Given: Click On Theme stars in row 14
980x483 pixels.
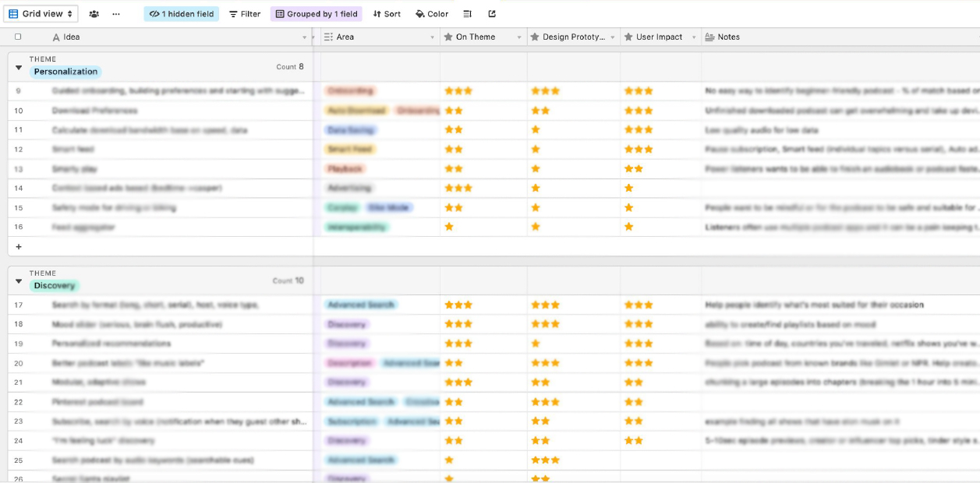Looking at the screenshot, I should click(458, 189).
